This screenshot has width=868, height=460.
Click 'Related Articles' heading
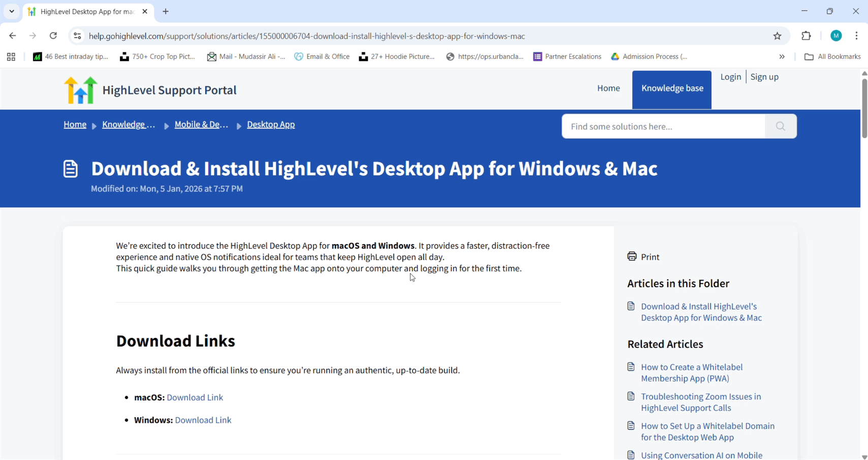tap(665, 344)
